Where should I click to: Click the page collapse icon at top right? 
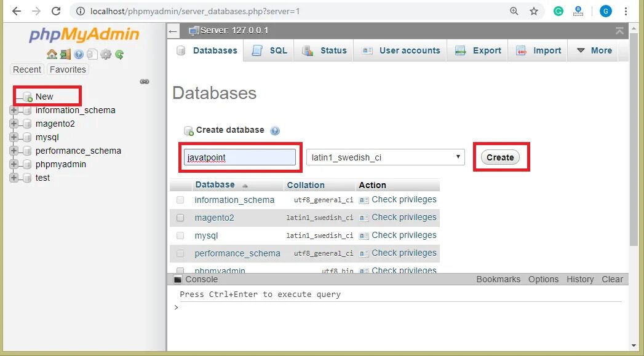click(619, 31)
